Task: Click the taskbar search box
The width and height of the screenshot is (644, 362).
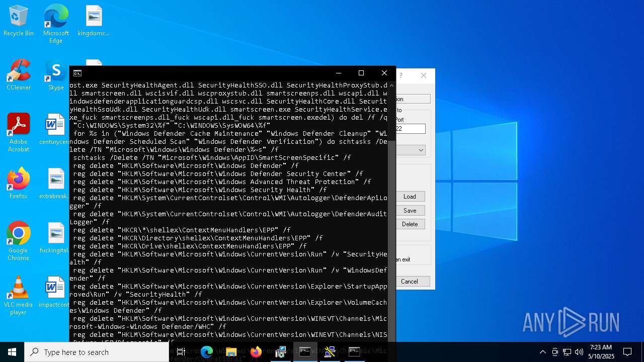Action: (97, 352)
